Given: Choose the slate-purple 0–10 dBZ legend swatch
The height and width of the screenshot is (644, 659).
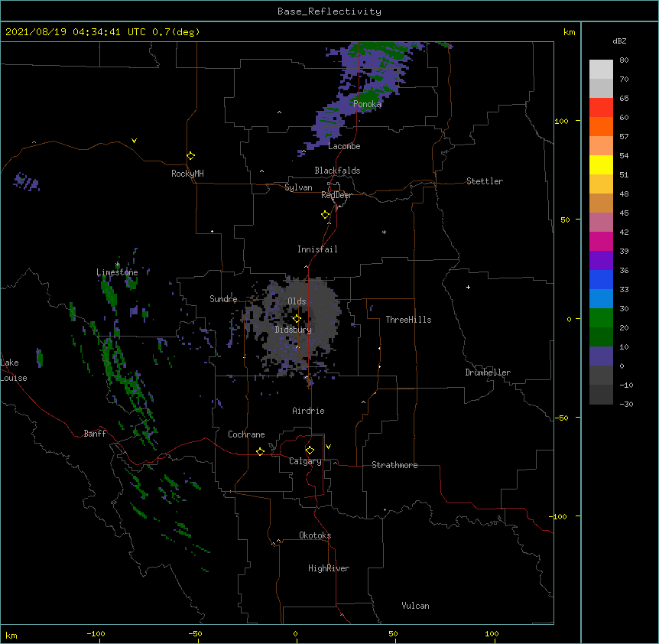Looking at the screenshot, I should [601, 356].
